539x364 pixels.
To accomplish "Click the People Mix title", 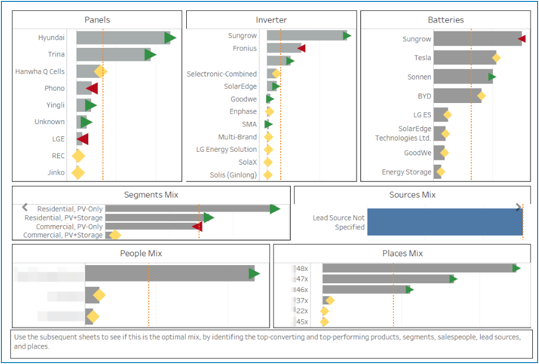I will point(141,253).
